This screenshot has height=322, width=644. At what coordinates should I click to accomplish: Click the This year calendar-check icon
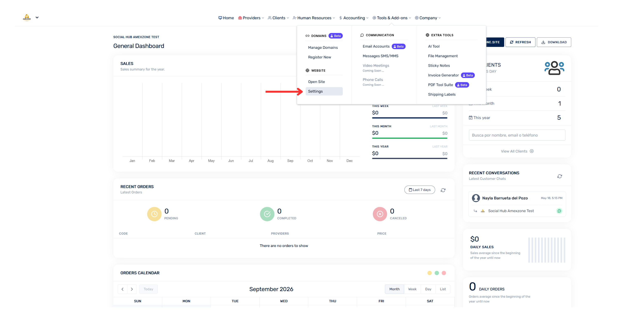click(470, 117)
